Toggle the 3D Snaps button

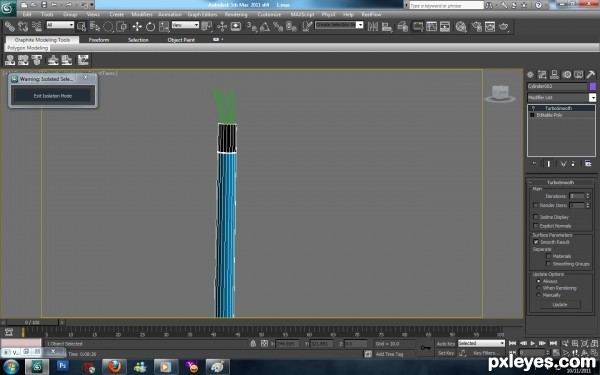251,26
